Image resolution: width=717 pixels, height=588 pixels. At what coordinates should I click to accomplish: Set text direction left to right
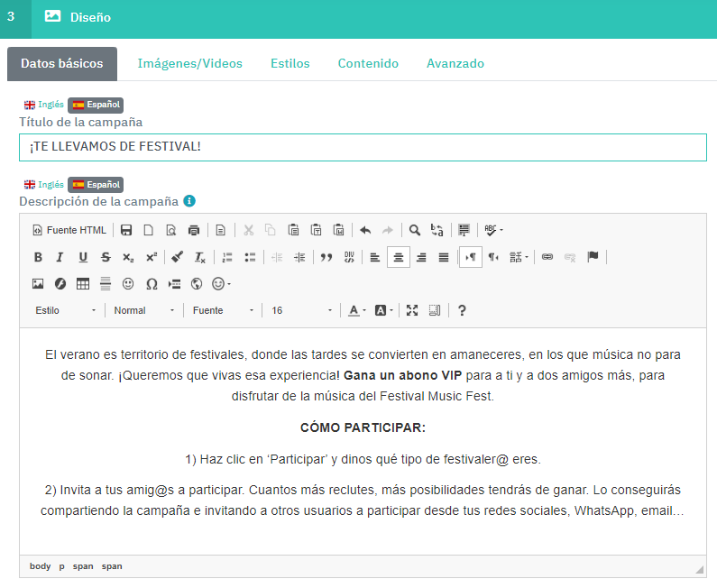tap(471, 257)
